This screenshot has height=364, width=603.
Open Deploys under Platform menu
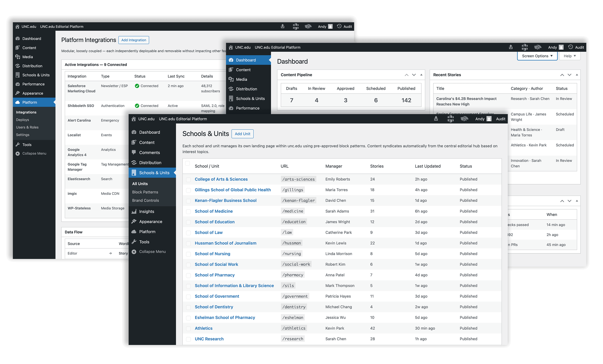(x=22, y=120)
